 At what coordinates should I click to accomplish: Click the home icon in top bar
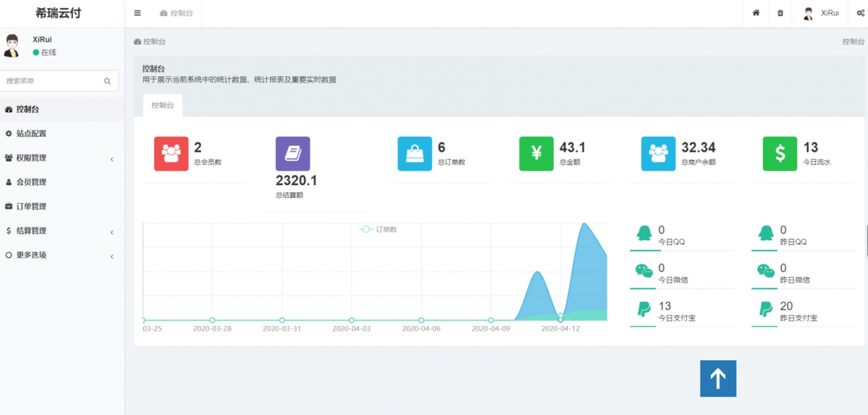coord(755,12)
